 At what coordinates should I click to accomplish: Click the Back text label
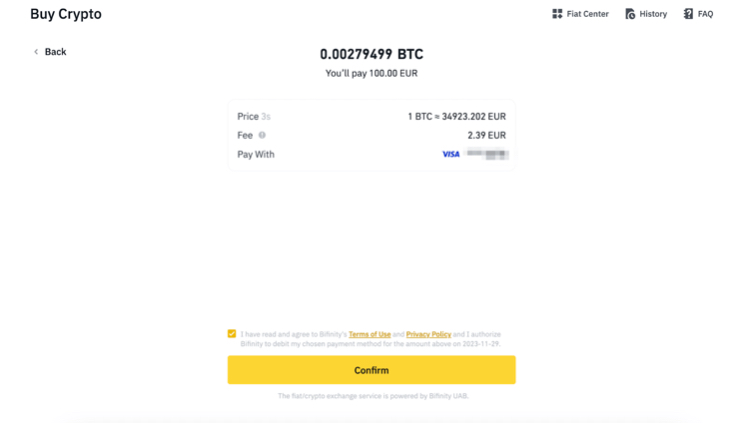tap(55, 52)
